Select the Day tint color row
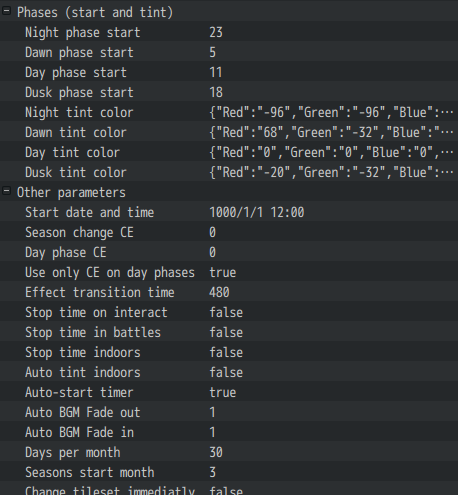 coord(229,151)
